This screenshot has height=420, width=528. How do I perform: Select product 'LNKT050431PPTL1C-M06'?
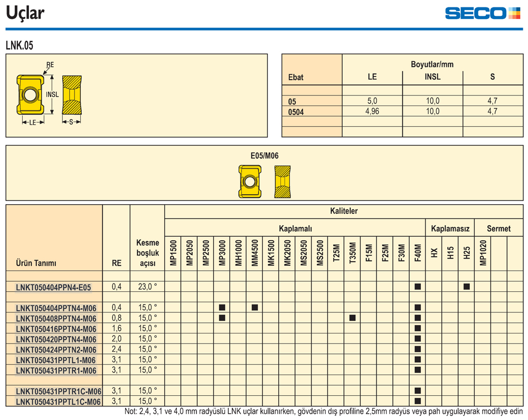(58, 402)
